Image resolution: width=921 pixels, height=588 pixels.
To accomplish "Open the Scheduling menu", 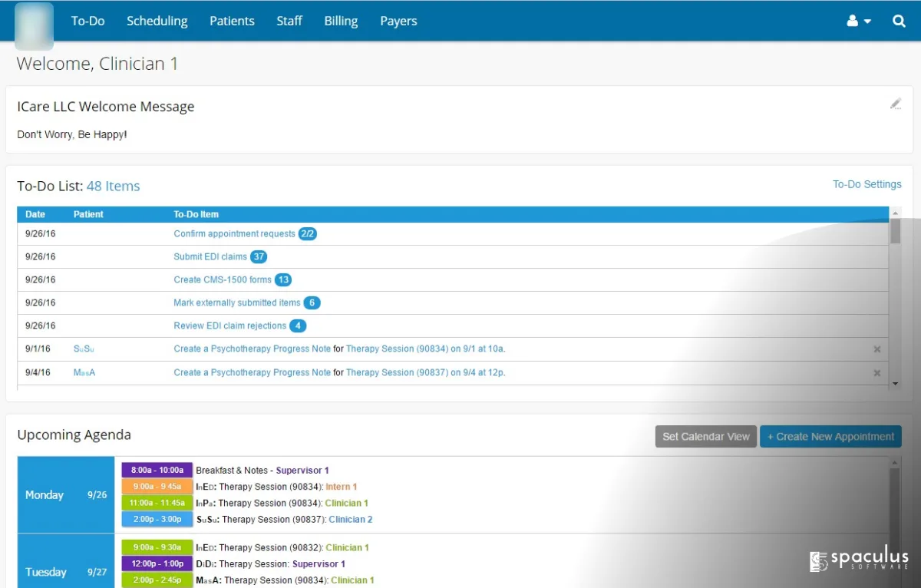I will (157, 21).
